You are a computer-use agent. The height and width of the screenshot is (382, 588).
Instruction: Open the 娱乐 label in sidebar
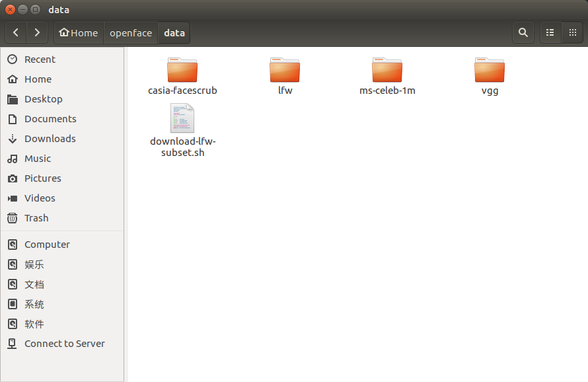(x=34, y=264)
